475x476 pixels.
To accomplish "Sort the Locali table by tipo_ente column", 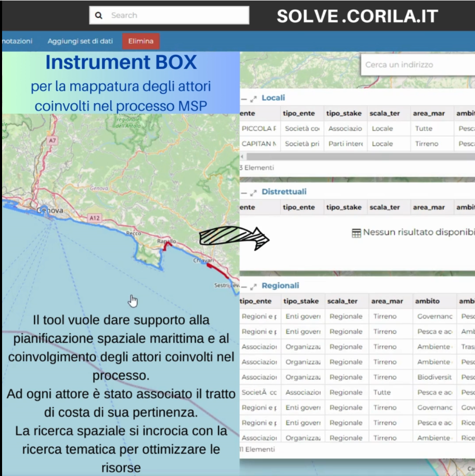I will (x=299, y=113).
